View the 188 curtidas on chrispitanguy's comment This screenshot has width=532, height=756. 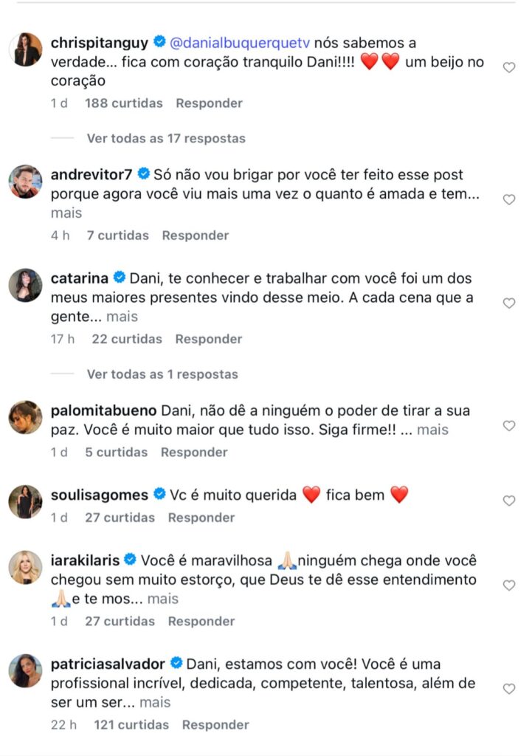(x=123, y=103)
